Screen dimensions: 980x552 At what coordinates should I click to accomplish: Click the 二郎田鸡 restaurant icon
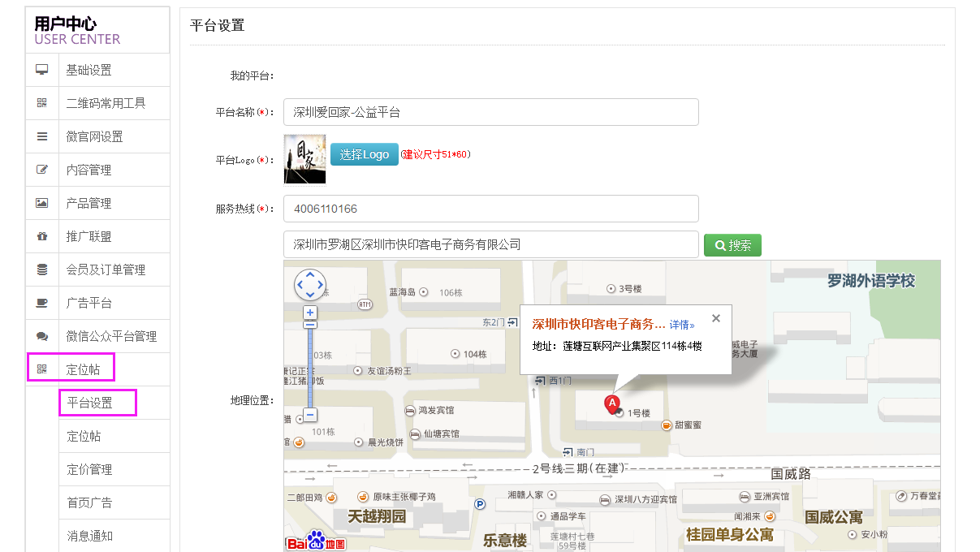(x=331, y=497)
